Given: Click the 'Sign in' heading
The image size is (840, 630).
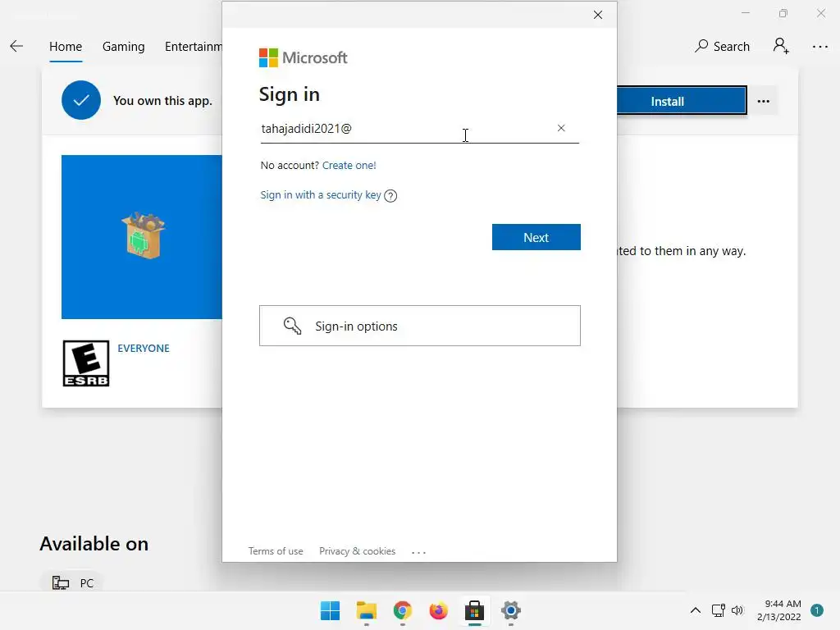Looking at the screenshot, I should [290, 94].
